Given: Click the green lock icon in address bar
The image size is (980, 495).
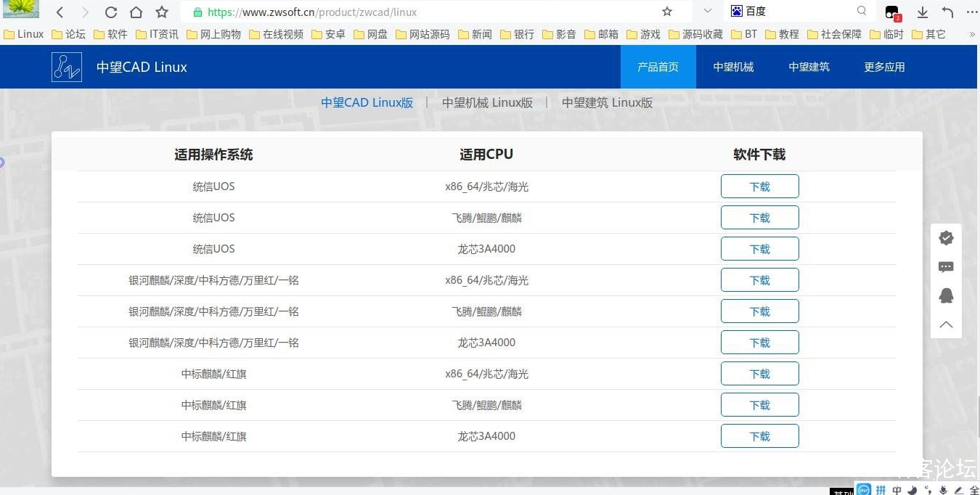Looking at the screenshot, I should pyautogui.click(x=197, y=12).
